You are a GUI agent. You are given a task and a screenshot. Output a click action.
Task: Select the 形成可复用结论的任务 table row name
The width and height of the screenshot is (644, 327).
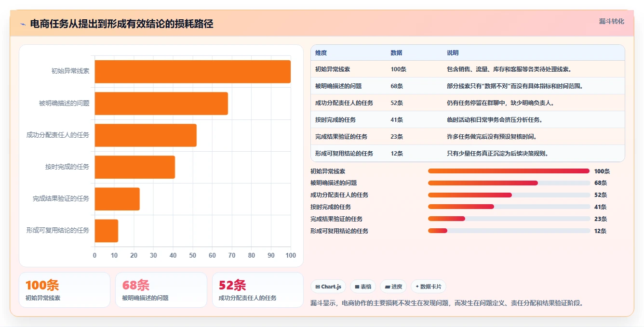click(344, 154)
